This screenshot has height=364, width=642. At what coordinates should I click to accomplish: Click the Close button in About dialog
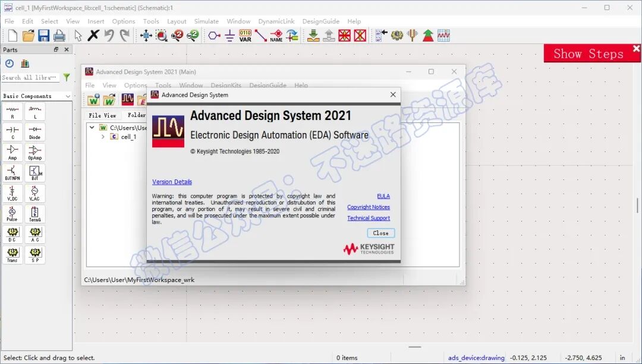click(x=381, y=233)
